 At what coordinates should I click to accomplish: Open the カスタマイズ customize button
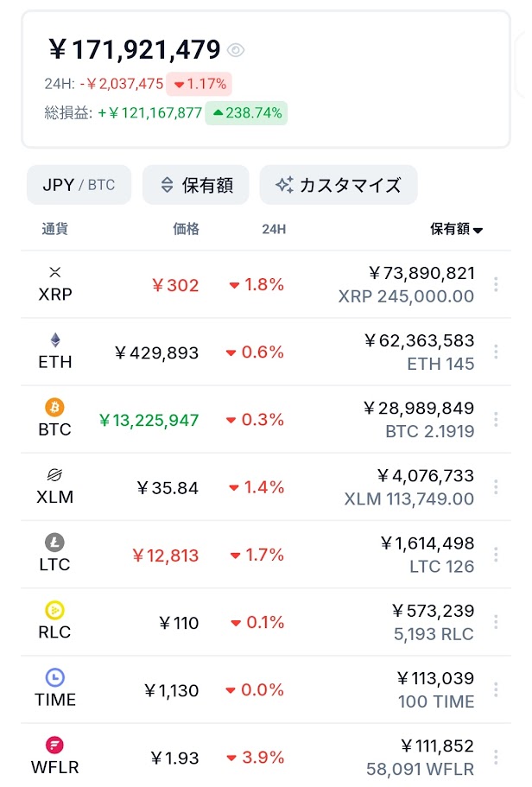338,185
